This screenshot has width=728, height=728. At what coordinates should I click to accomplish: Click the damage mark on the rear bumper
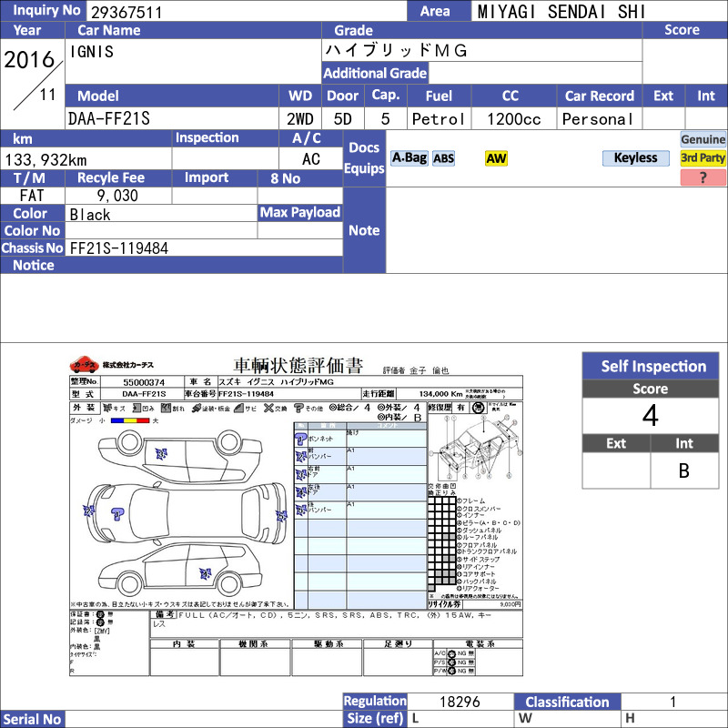click(x=281, y=516)
